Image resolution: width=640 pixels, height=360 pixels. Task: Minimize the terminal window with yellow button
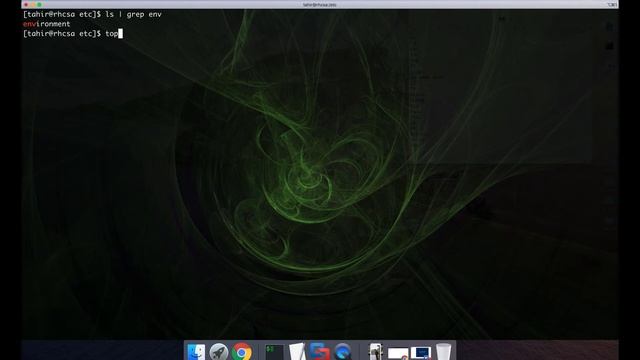pos(33,4)
